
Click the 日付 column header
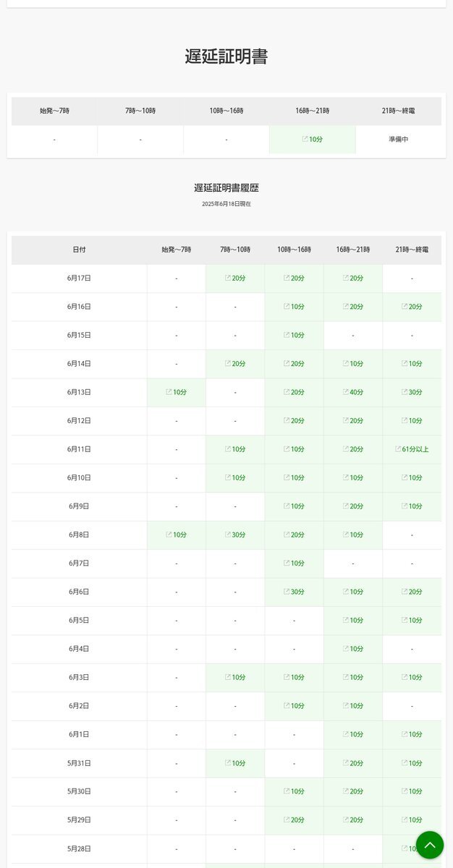pos(79,250)
